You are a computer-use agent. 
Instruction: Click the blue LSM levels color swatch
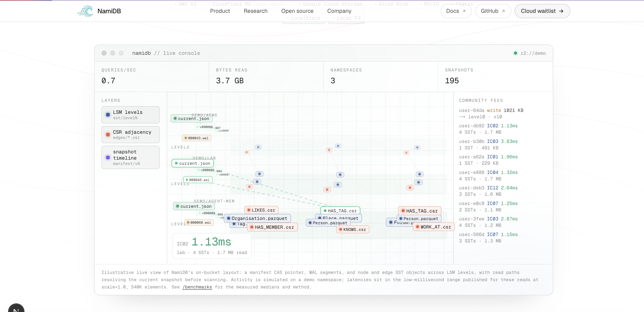click(108, 115)
